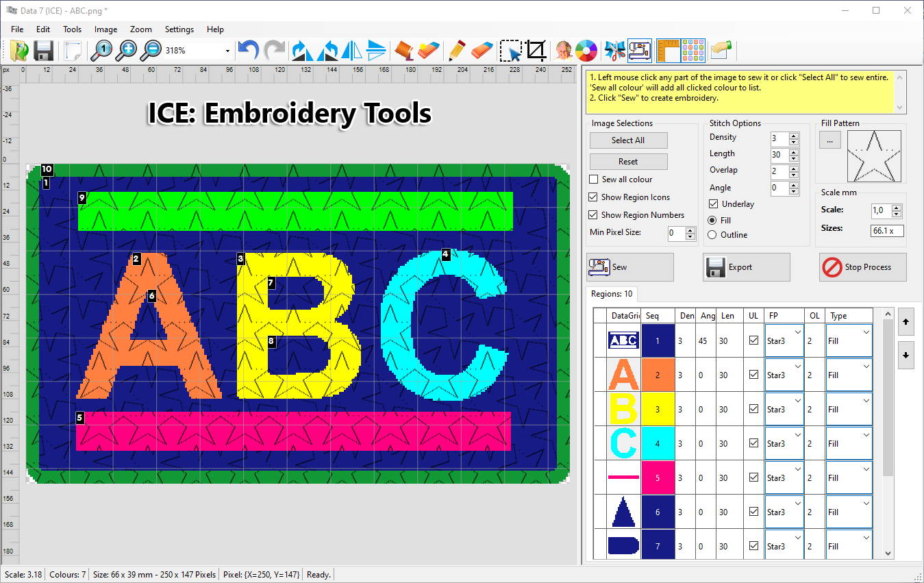
Task: Click the Save floppy disk toolbar icon
Action: 44,51
